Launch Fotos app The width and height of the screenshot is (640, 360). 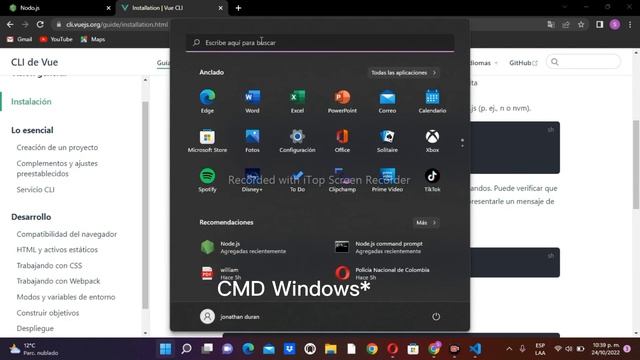click(252, 140)
